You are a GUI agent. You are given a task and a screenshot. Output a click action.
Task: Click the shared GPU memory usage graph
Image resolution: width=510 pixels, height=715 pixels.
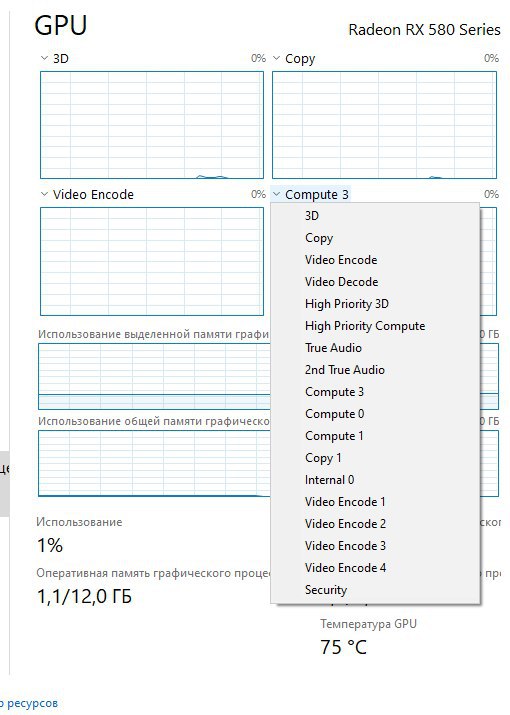click(x=154, y=463)
